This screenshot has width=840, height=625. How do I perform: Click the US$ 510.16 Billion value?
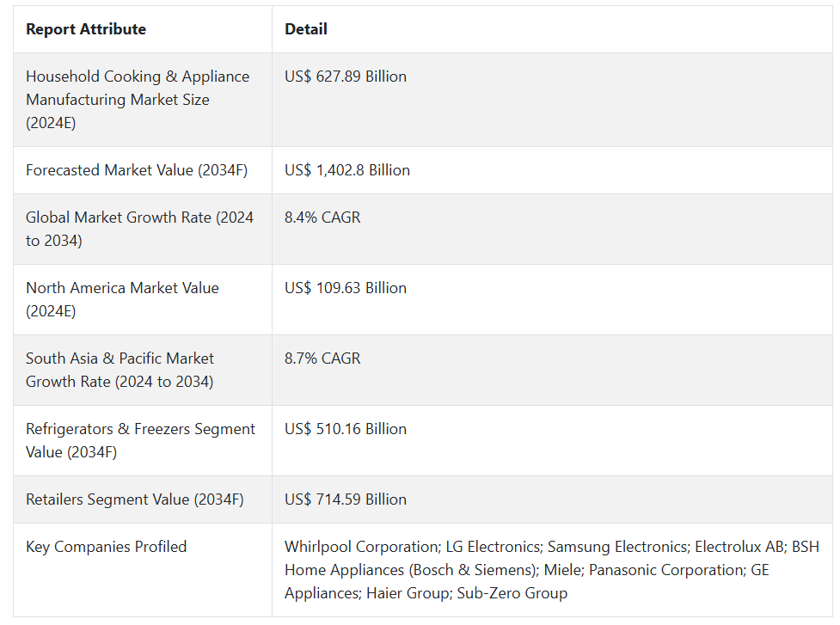tap(346, 429)
